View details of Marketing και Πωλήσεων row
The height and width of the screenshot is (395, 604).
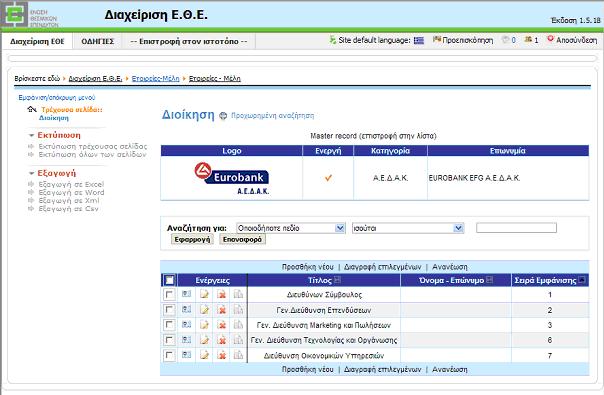pyautogui.click(x=186, y=325)
